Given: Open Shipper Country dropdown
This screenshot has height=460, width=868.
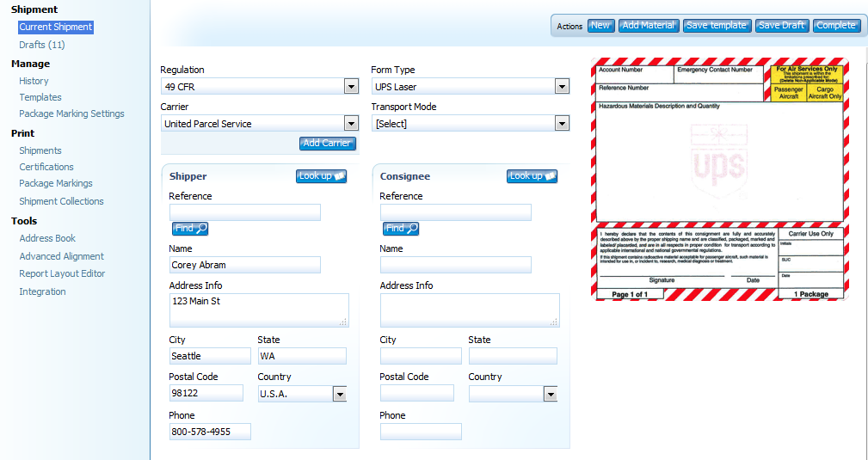Looking at the screenshot, I should click(x=339, y=394).
